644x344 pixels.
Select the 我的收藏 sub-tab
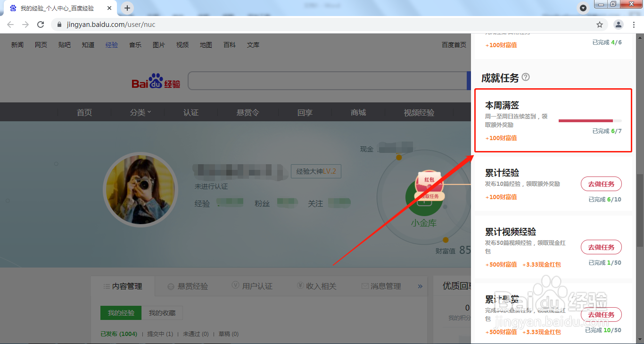[162, 313]
